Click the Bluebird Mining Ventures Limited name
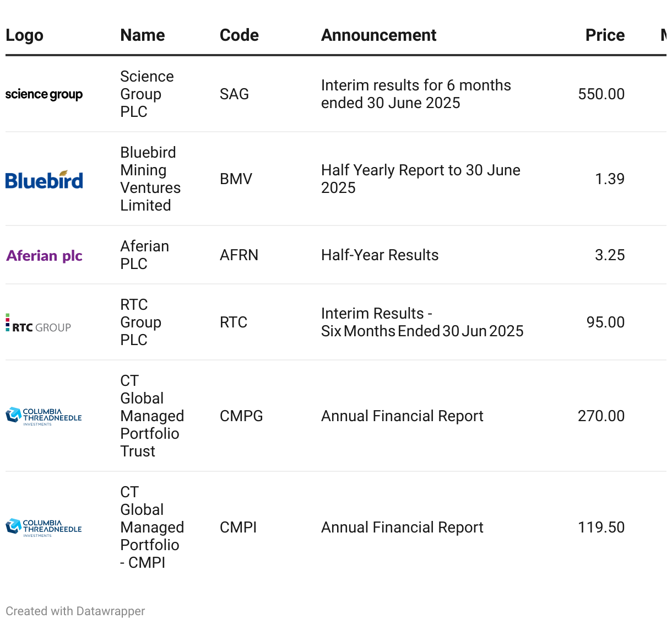This screenshot has width=672, height=624. [150, 179]
